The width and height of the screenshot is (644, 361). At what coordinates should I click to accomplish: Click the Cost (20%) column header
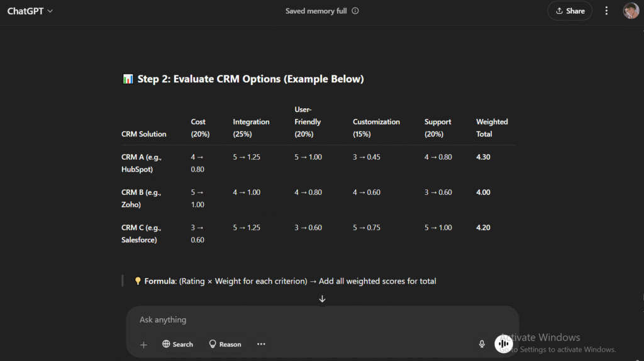201,128
